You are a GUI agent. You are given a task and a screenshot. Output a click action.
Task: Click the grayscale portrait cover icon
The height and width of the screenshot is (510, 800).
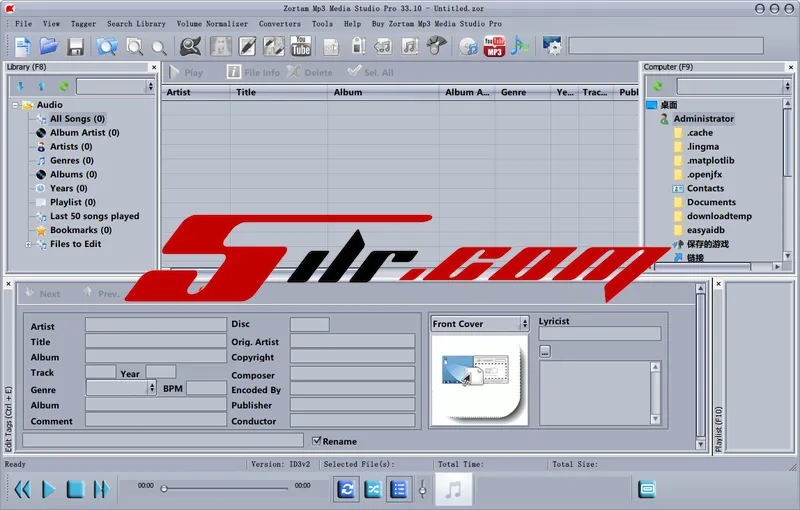coord(220,46)
